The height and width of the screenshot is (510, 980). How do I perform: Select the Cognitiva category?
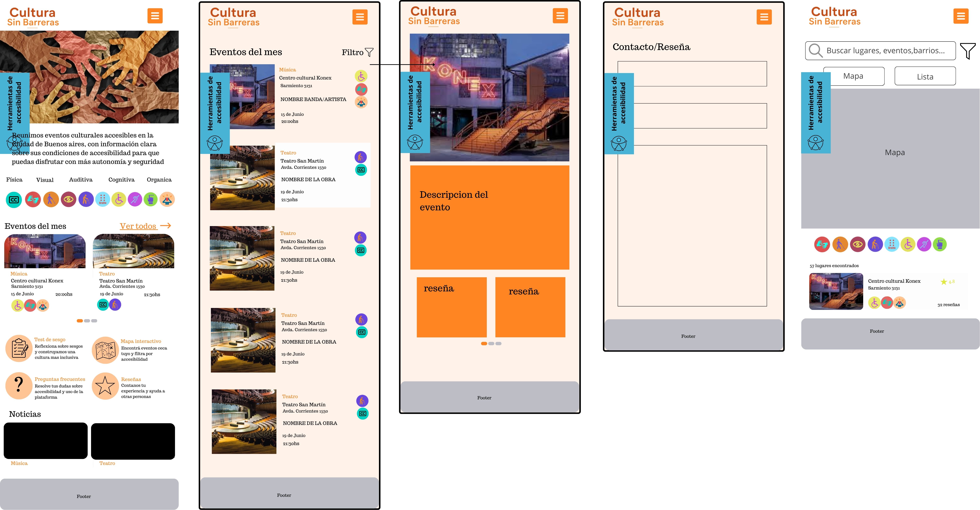click(121, 180)
